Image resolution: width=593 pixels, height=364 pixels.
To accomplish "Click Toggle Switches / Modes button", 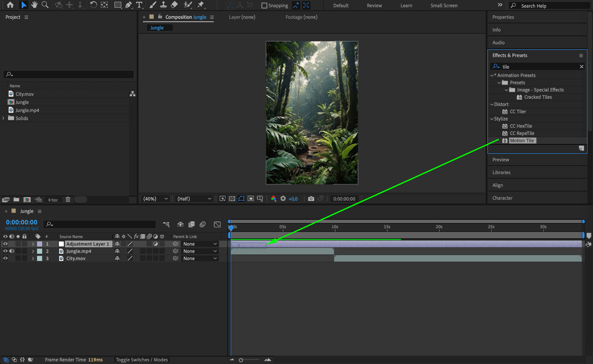I will [x=142, y=360].
